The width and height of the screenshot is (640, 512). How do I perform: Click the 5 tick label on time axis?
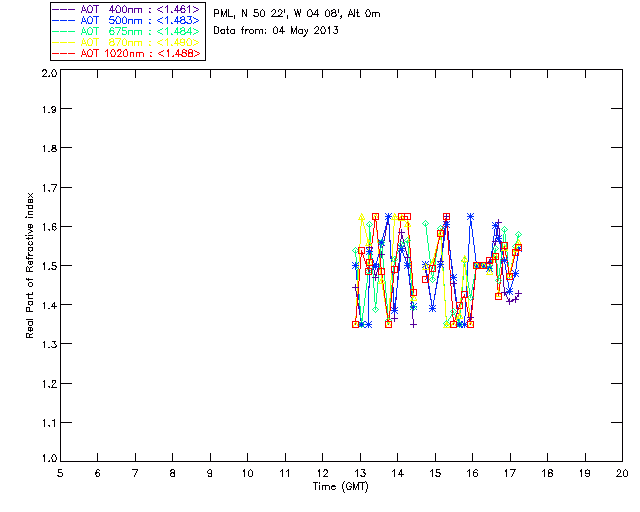tap(60, 473)
